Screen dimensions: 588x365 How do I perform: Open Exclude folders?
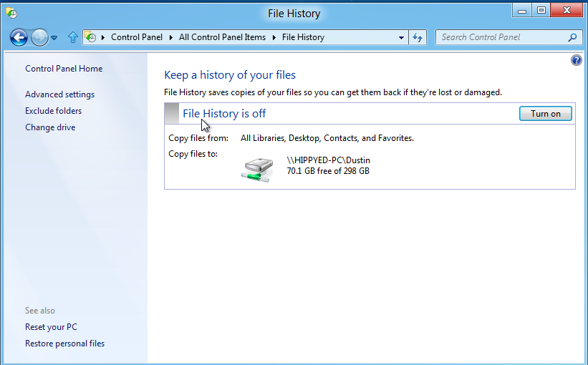[53, 111]
